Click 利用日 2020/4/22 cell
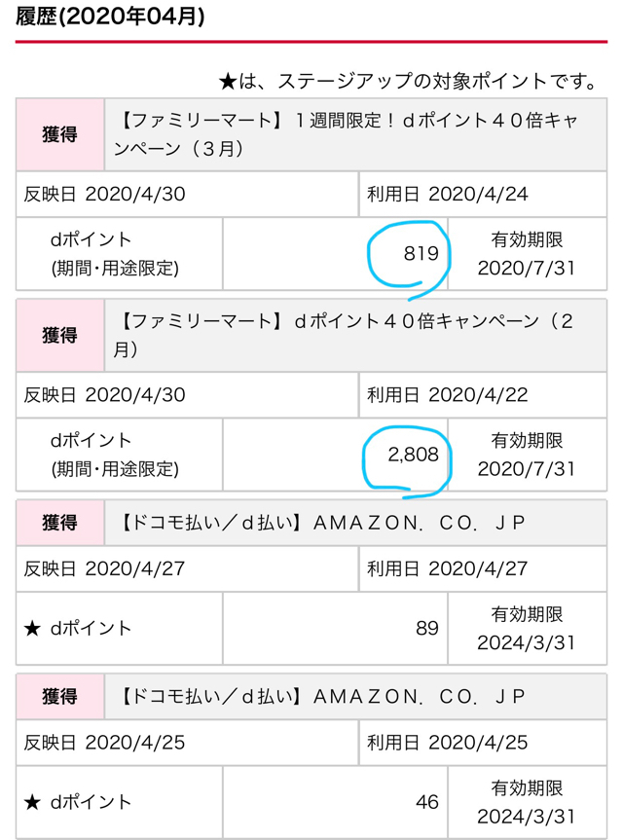This screenshot has height=840, width=623. 448,395
